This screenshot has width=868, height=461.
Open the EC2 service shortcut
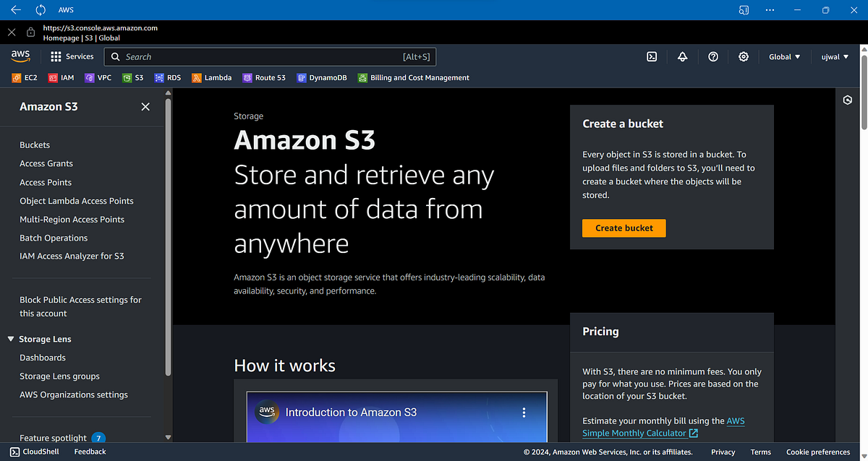(x=24, y=77)
